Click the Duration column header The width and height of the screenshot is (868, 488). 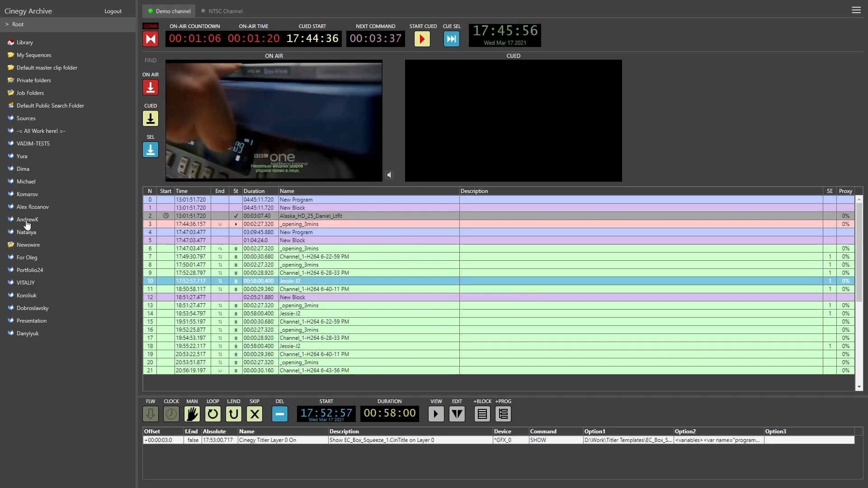pos(260,191)
